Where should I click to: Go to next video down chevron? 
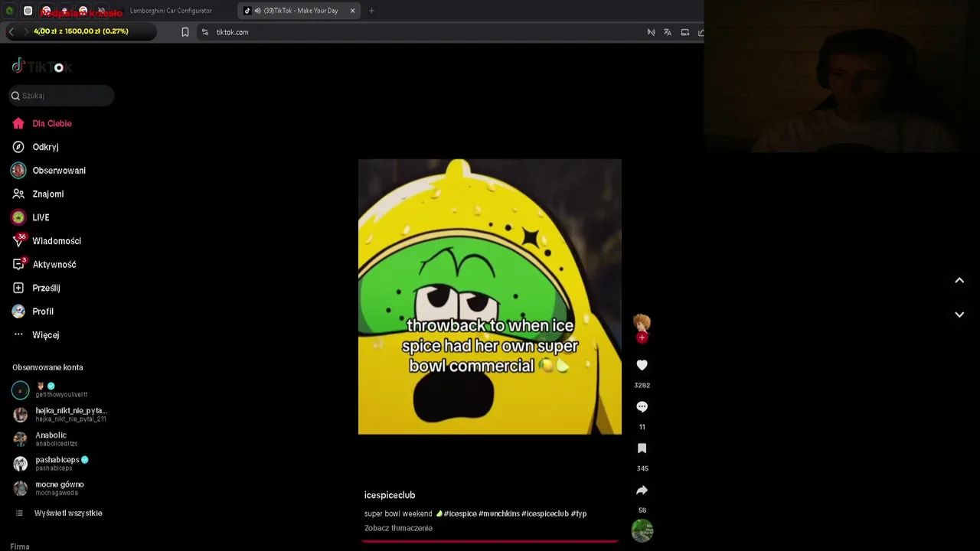point(959,315)
